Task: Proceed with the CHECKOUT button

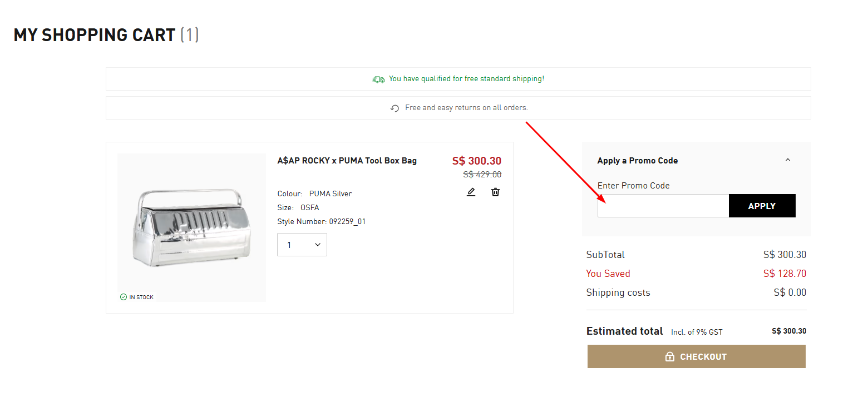Action: coord(696,357)
